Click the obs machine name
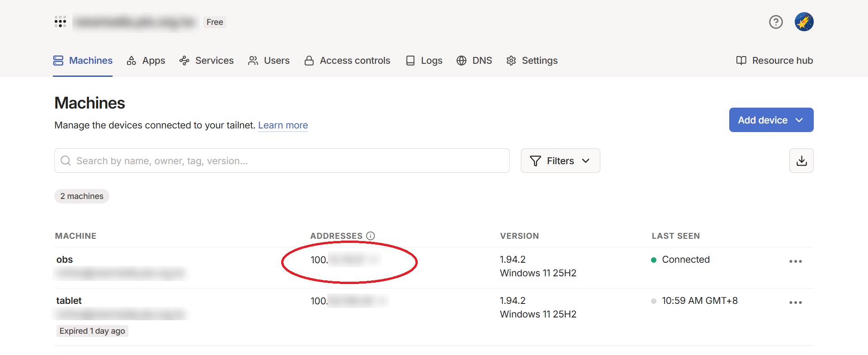This screenshot has width=868, height=355. point(65,260)
